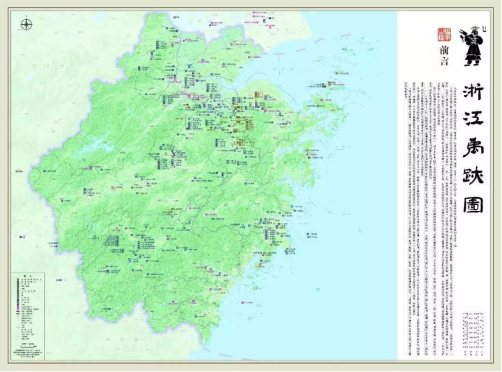Click the publication note under the scale bar
Viewport: 502px width, 372px height.
pos(27,353)
